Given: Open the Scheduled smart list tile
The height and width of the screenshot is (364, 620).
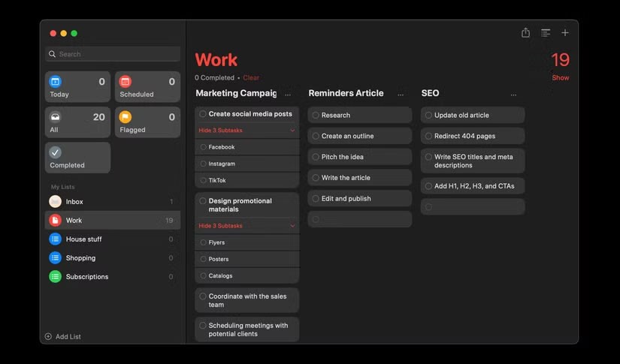Looking at the screenshot, I should point(147,87).
